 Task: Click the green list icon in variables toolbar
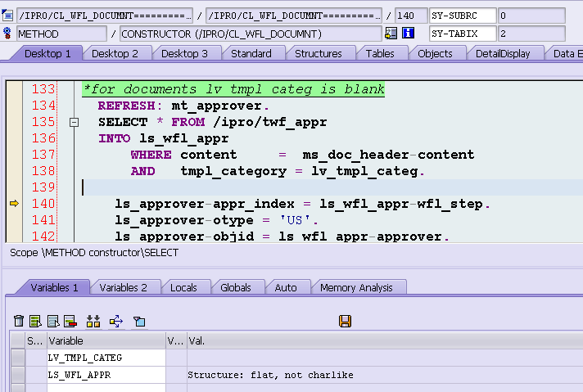click(36, 321)
